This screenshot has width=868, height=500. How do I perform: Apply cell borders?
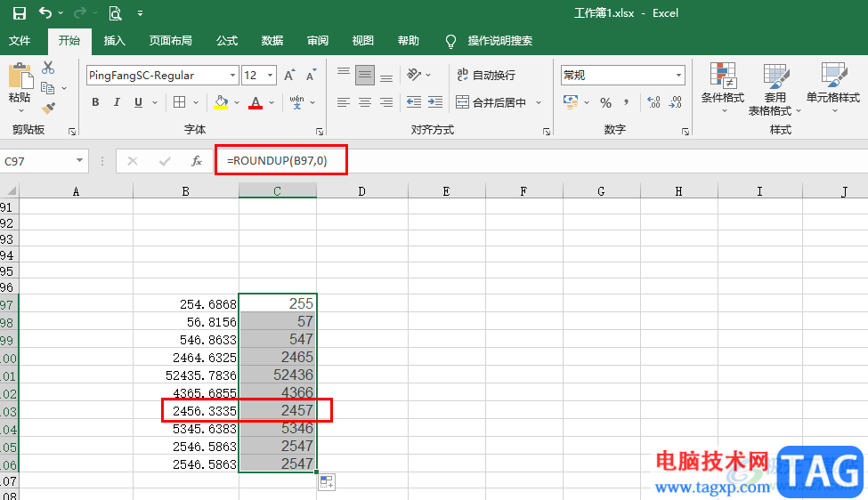click(179, 102)
